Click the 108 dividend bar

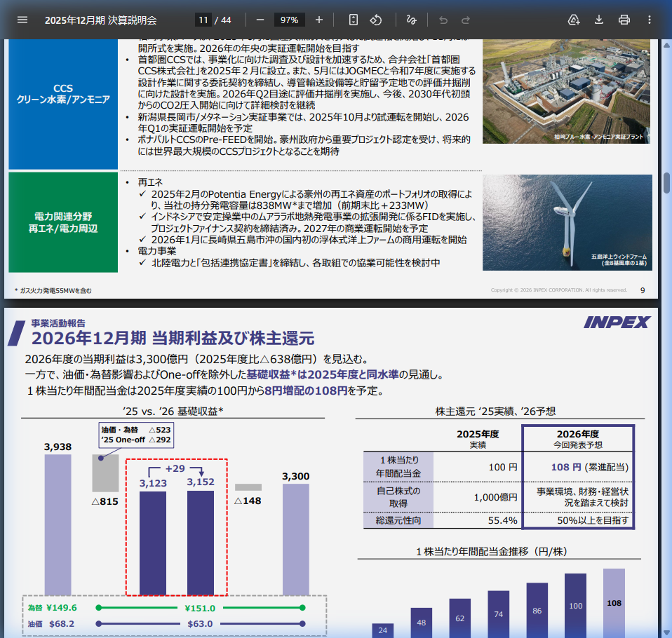pyautogui.click(x=614, y=603)
